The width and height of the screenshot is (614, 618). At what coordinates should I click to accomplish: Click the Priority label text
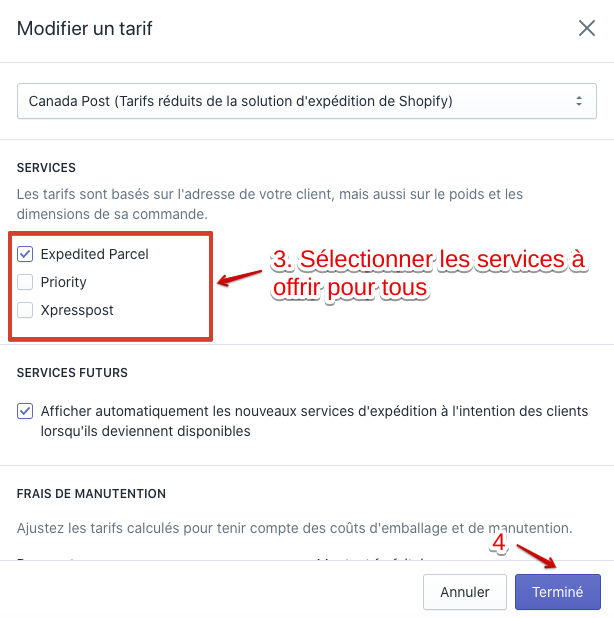pyautogui.click(x=63, y=282)
